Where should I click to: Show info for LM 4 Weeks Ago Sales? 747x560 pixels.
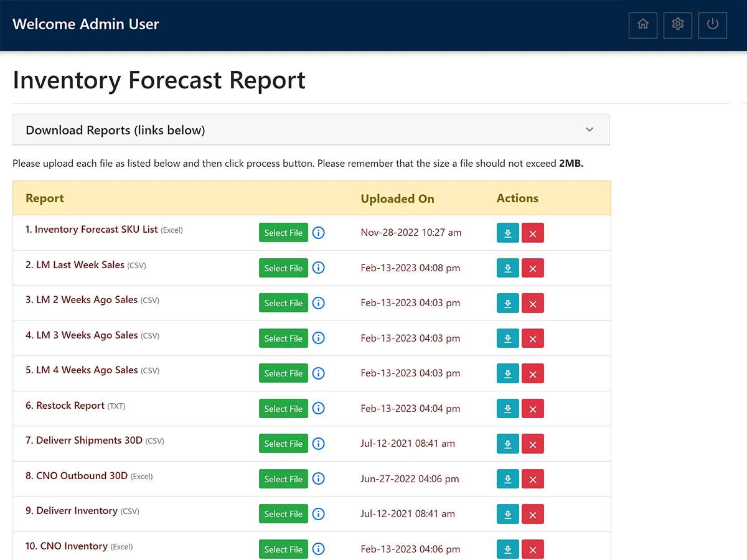tap(319, 373)
